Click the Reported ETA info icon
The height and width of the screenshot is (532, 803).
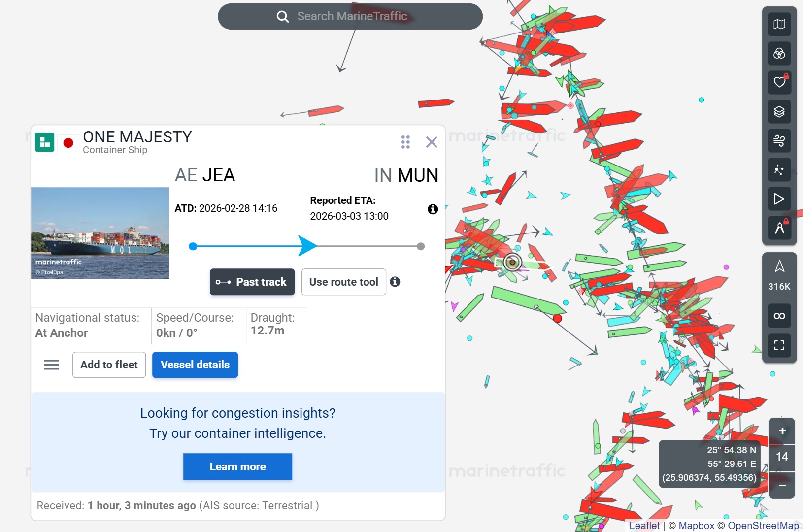tap(433, 209)
